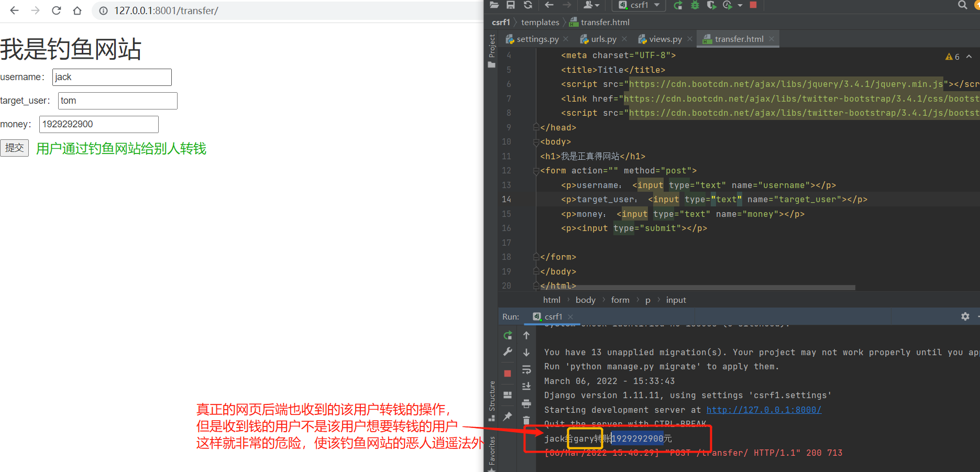Open the http://127.0.0.1:8000/ server link
This screenshot has height=472, width=980.
coord(764,410)
